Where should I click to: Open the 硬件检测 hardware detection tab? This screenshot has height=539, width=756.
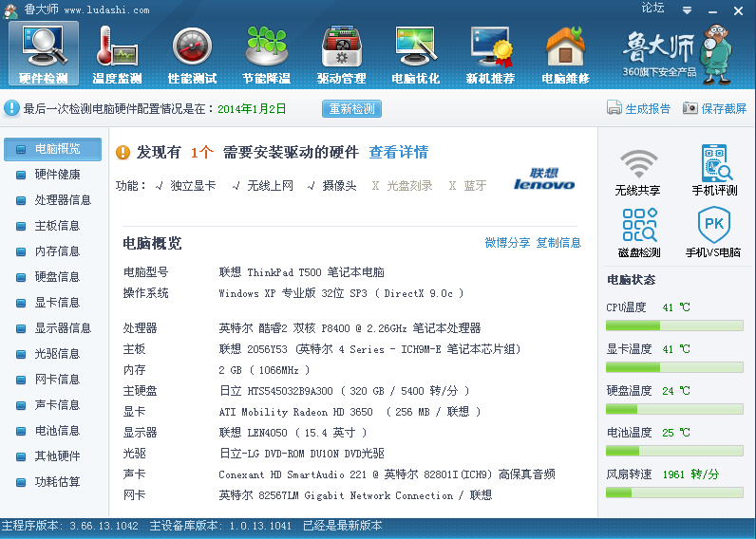coord(43,53)
